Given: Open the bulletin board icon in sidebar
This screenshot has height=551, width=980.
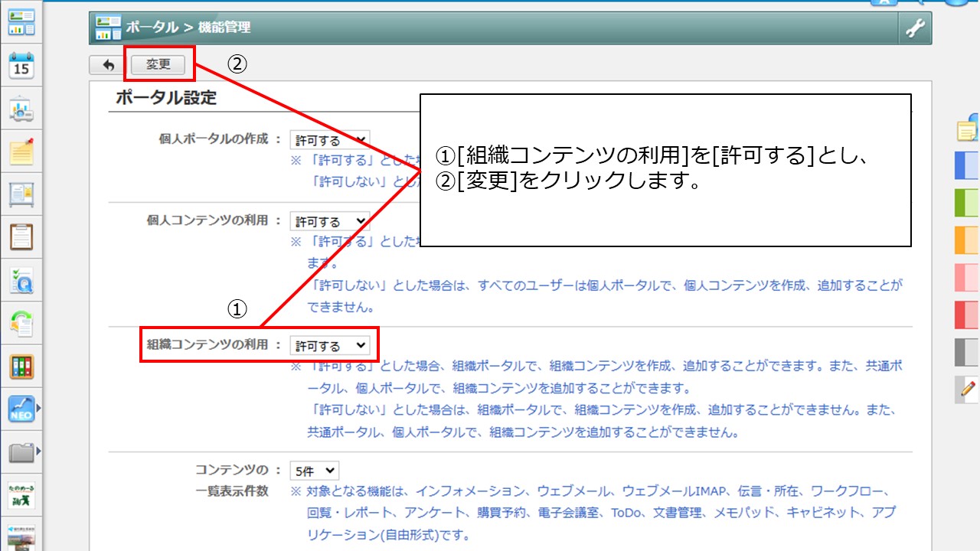Looking at the screenshot, I should click(21, 195).
